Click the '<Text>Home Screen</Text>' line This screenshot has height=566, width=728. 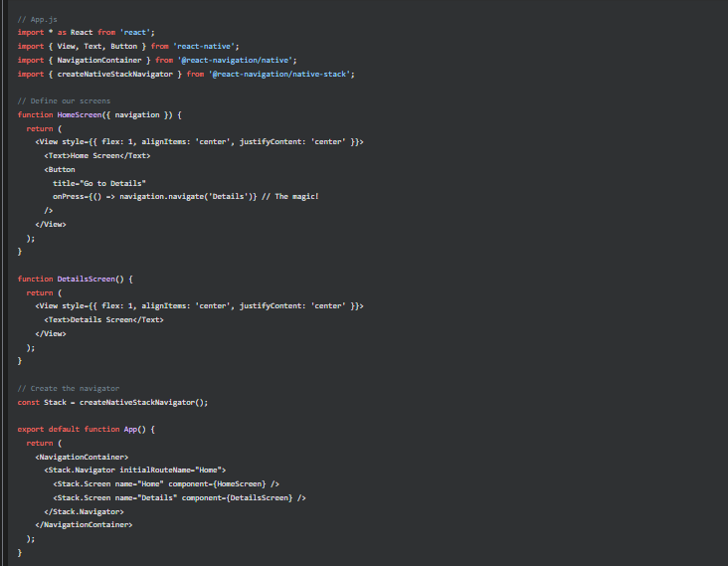pyautogui.click(x=97, y=156)
